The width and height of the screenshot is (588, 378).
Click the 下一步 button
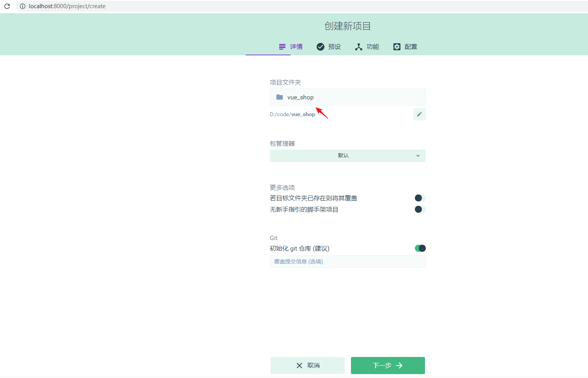tap(388, 366)
